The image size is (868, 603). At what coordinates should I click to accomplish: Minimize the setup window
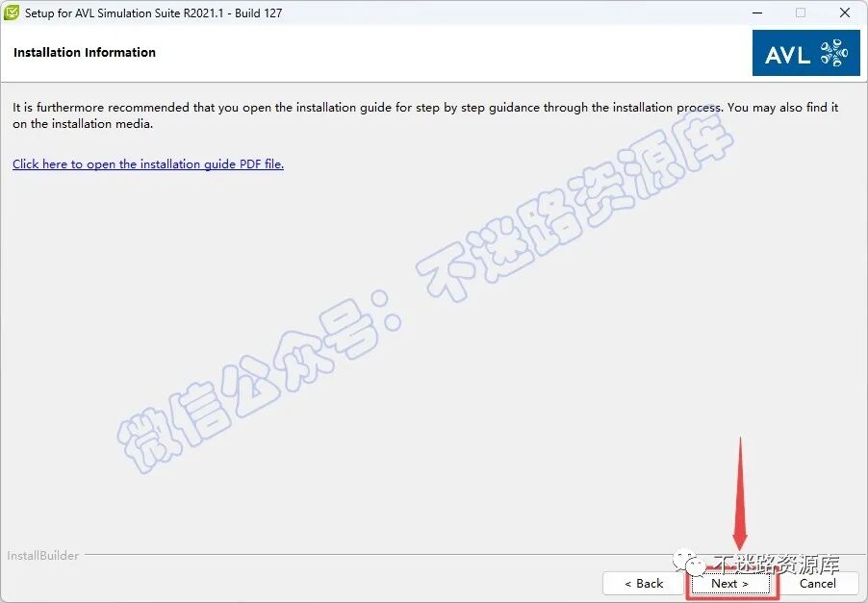pyautogui.click(x=757, y=13)
